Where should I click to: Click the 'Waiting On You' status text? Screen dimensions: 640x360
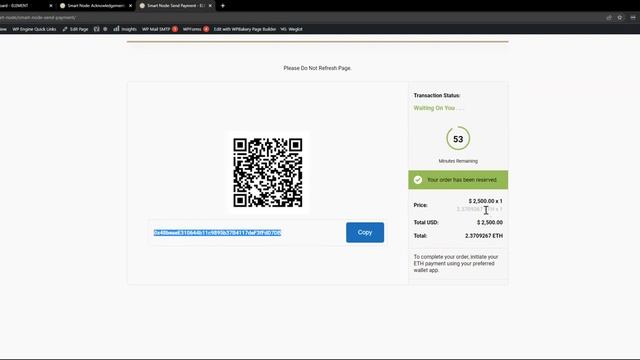(x=438, y=108)
